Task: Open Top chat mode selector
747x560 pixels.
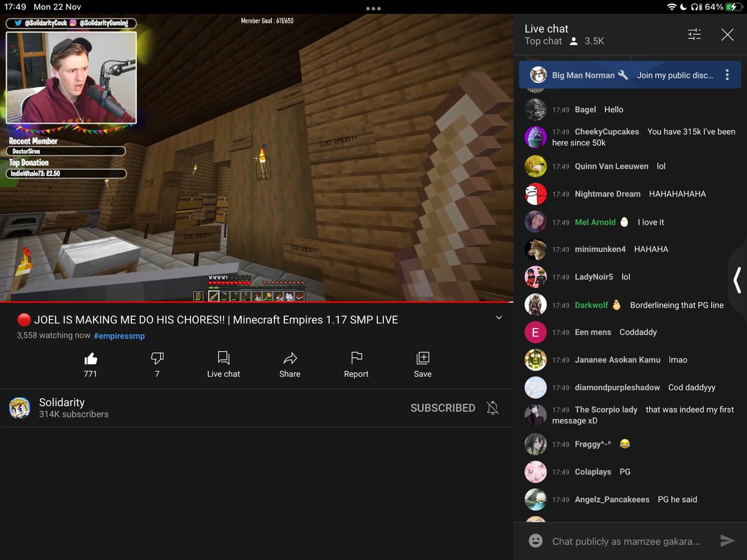Action: (x=543, y=41)
